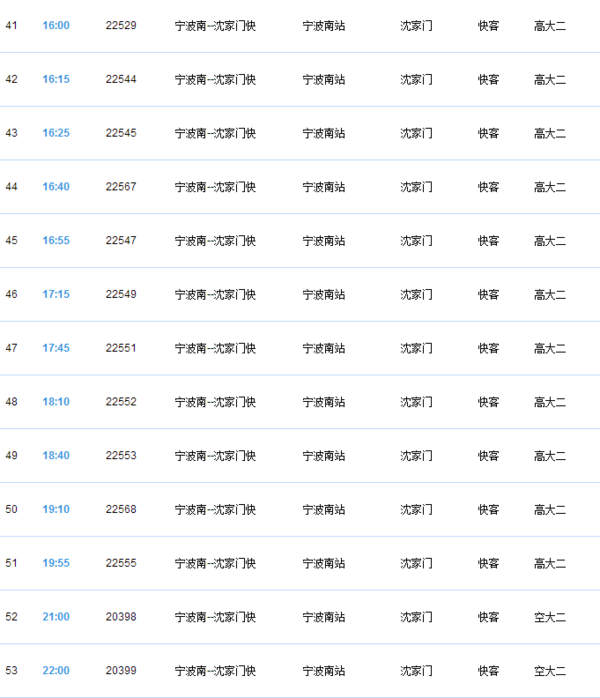This screenshot has width=600, height=698.
Task: Open the 19:10 departure time link
Action: [56, 509]
